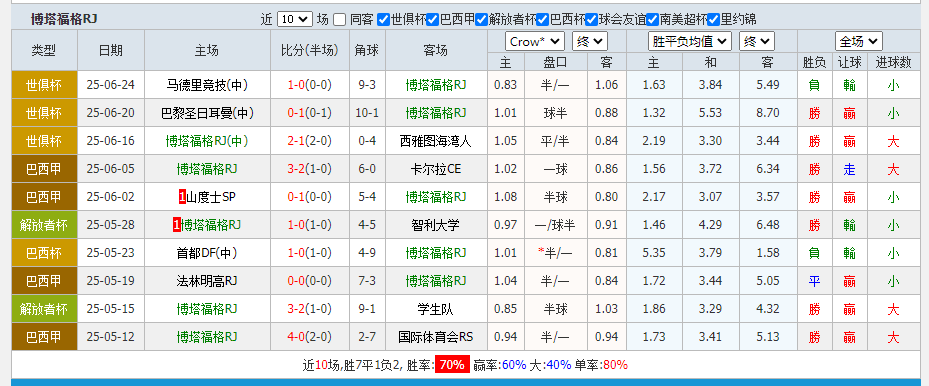This screenshot has width=929, height=386.
Task: Click 博塔福格RJ(中) home team in 25-06-16 row
Action: tap(207, 141)
